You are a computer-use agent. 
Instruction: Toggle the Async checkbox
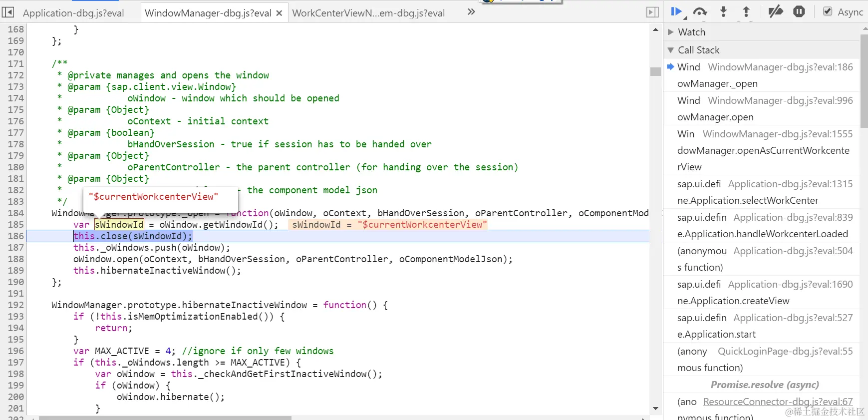click(828, 11)
